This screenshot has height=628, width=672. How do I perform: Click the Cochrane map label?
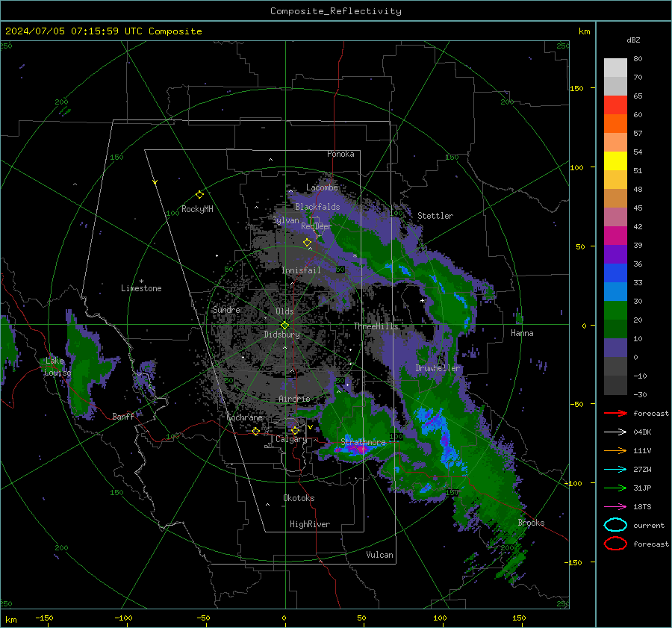[x=244, y=417]
